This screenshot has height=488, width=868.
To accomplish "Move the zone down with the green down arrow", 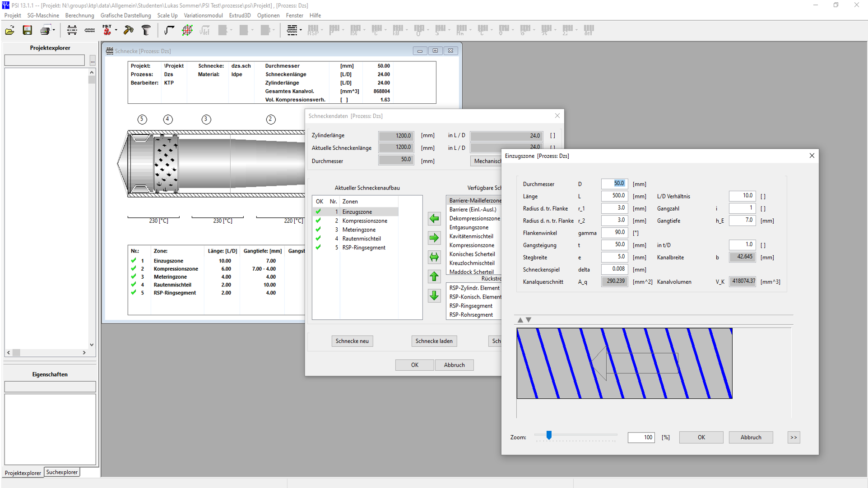I will pyautogui.click(x=434, y=296).
